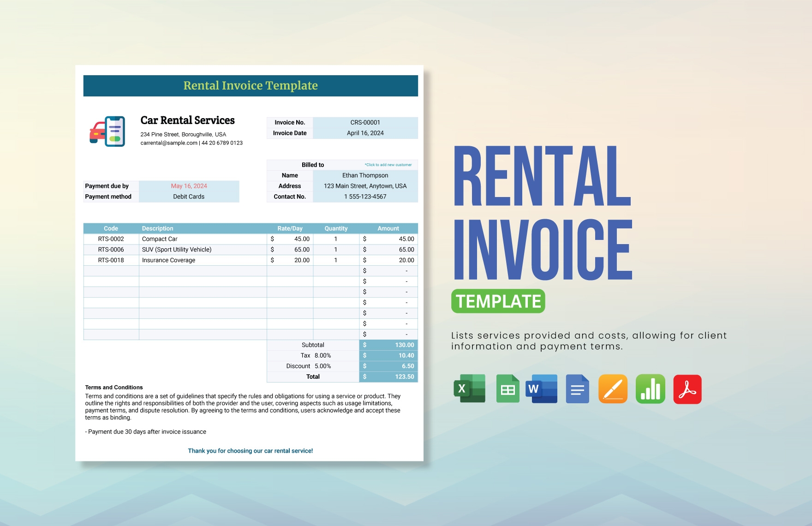Screen dimensions: 812x526
Task: Click the tax amount 10.40
Action: coord(388,356)
